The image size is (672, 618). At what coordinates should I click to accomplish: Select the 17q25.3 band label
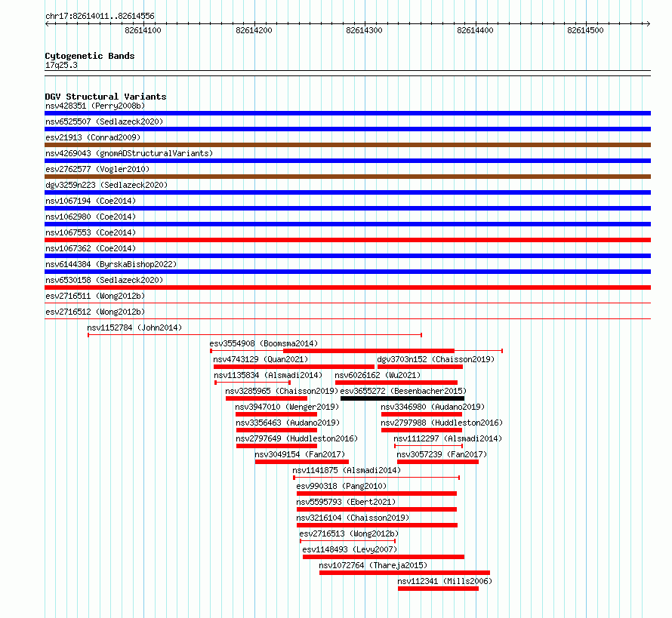[x=61, y=65]
